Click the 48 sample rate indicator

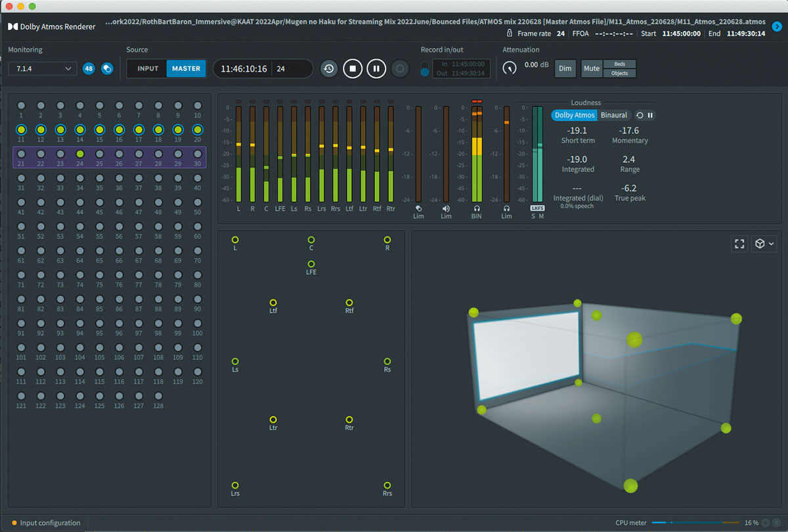pos(89,68)
